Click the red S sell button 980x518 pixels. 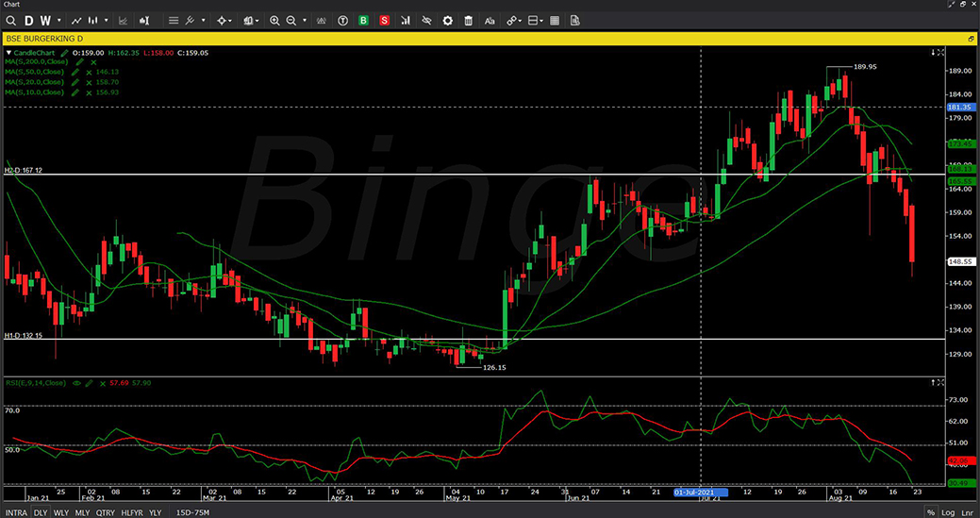point(385,21)
